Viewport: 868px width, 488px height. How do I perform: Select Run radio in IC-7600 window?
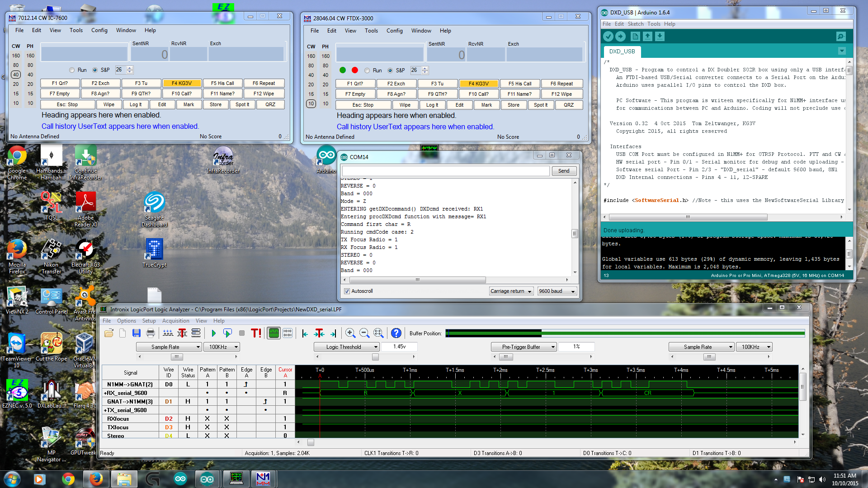click(72, 70)
